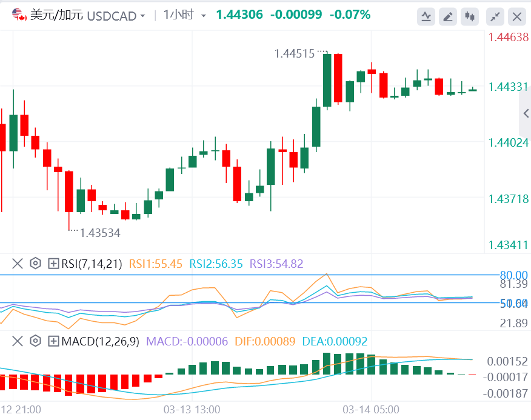The height and width of the screenshot is (420, 531).
Task: Click the high marker label 1.44515
Action: click(294, 53)
